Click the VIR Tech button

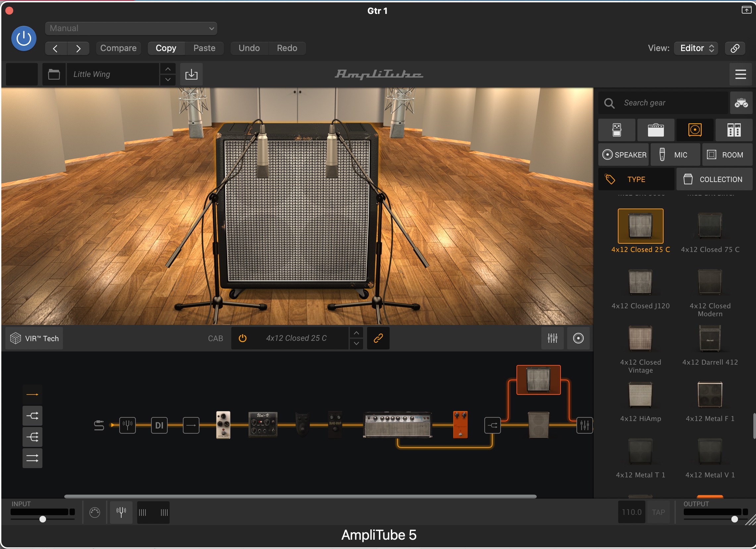[34, 338]
